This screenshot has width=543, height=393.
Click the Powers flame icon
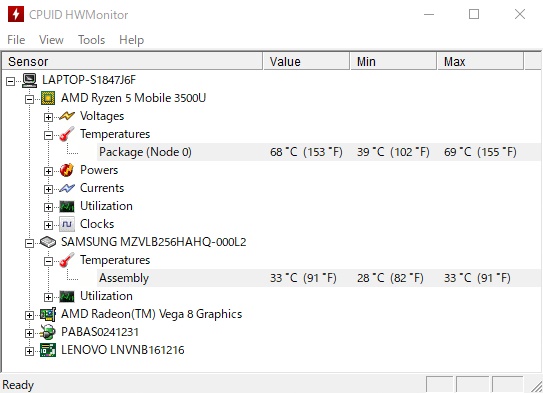(67, 170)
